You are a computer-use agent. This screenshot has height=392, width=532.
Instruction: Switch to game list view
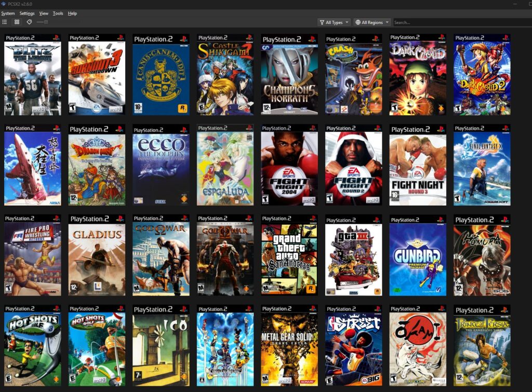(x=5, y=22)
